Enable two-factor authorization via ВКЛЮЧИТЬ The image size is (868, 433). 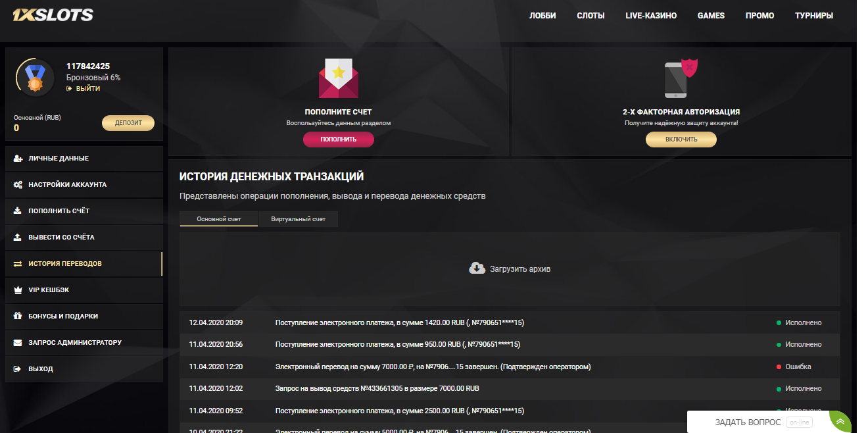tap(681, 139)
